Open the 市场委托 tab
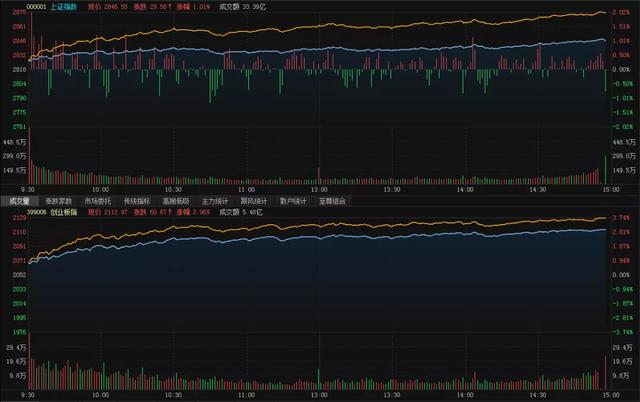This screenshot has width=640, height=402. coord(98,201)
